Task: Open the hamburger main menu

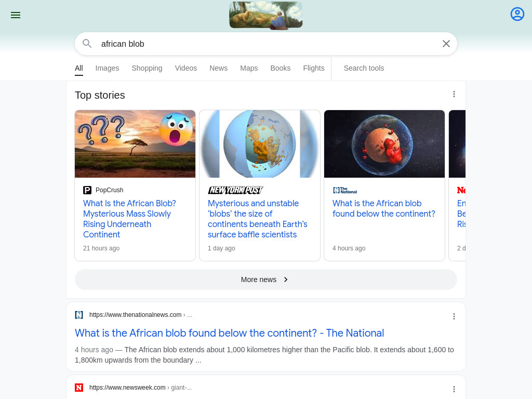Action: point(15,15)
